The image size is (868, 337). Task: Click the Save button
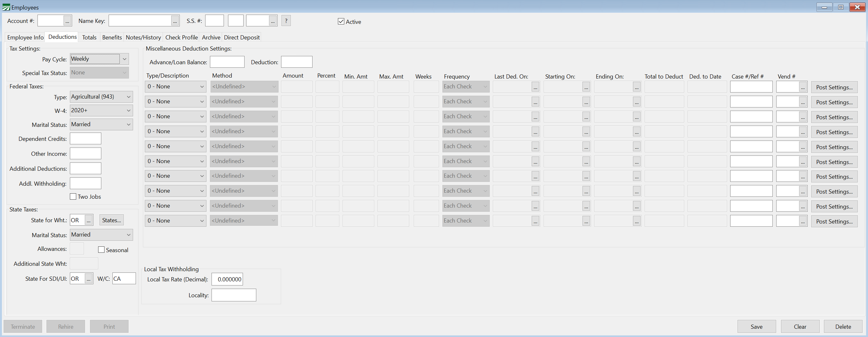coord(756,327)
